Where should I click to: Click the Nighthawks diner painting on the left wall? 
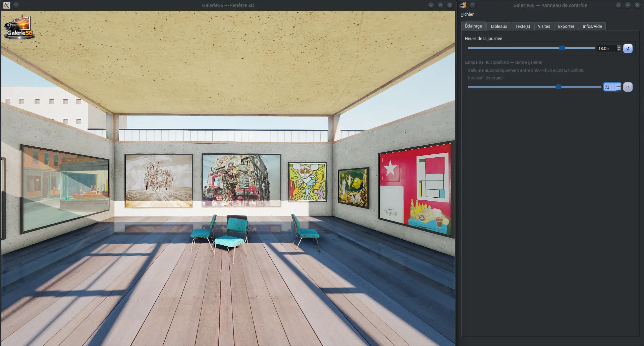[65, 189]
